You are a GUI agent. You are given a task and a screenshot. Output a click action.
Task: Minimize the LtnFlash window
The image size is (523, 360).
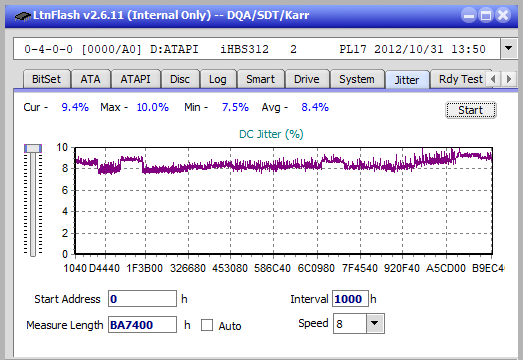point(469,15)
